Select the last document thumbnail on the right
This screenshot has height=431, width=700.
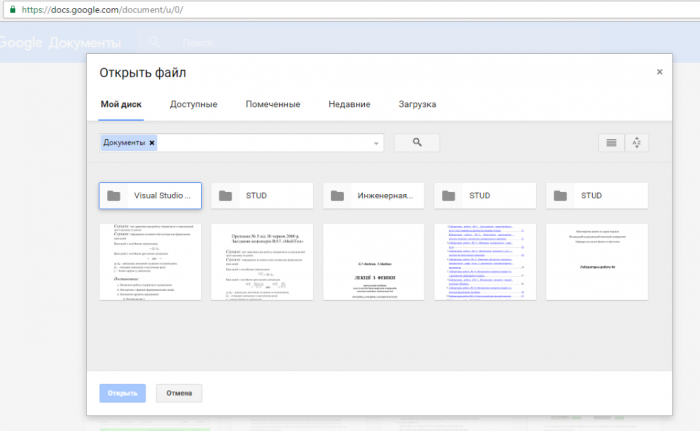[597, 261]
